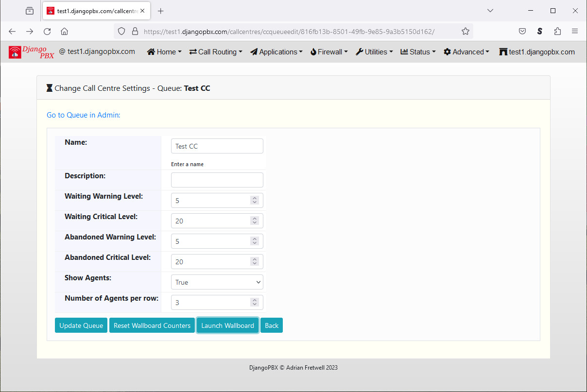Viewport: 587px width, 392px height.
Task: Expand the Applications dropdown menu
Action: pyautogui.click(x=276, y=52)
